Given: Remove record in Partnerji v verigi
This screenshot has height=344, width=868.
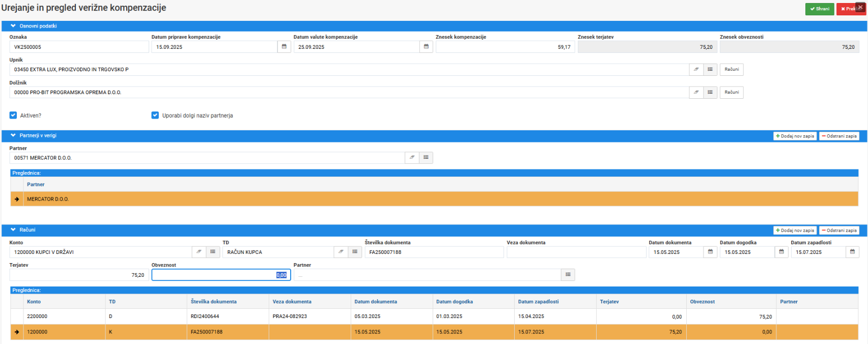Looking at the screenshot, I should coord(839,136).
